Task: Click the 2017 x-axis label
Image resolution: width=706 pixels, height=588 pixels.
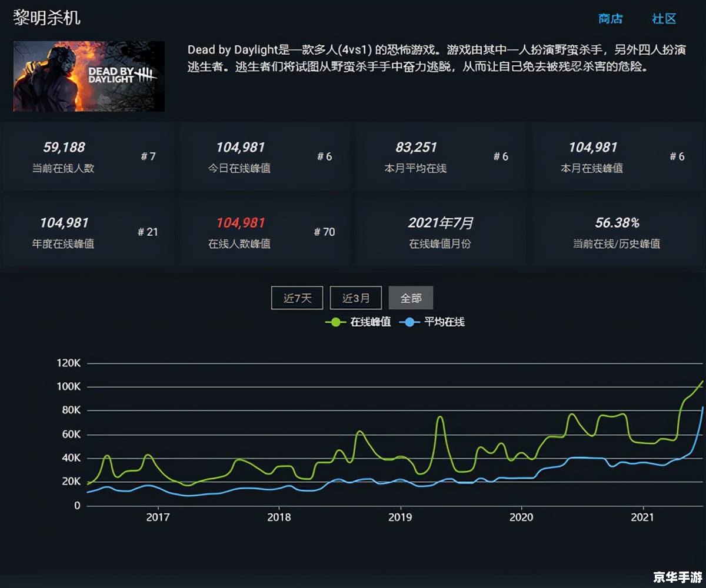Action: (158, 517)
